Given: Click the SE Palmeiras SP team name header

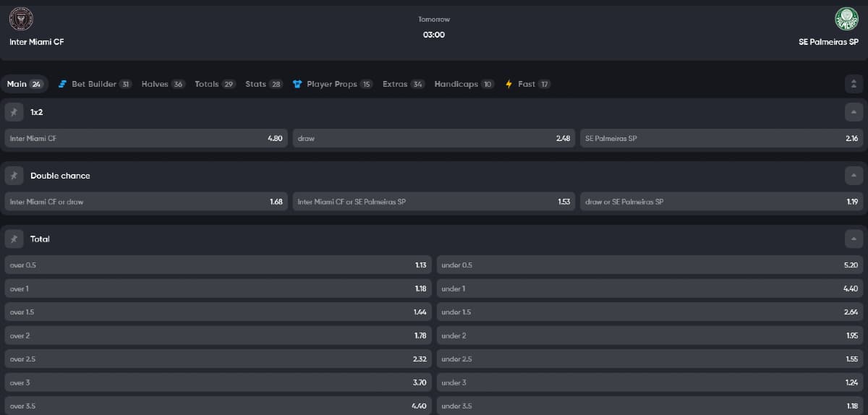Looking at the screenshot, I should (828, 42).
